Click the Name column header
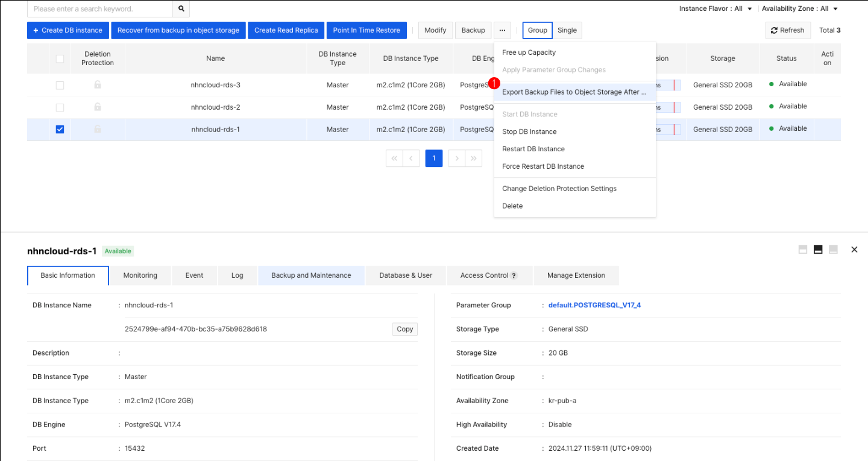This screenshot has width=868, height=461. coord(215,58)
